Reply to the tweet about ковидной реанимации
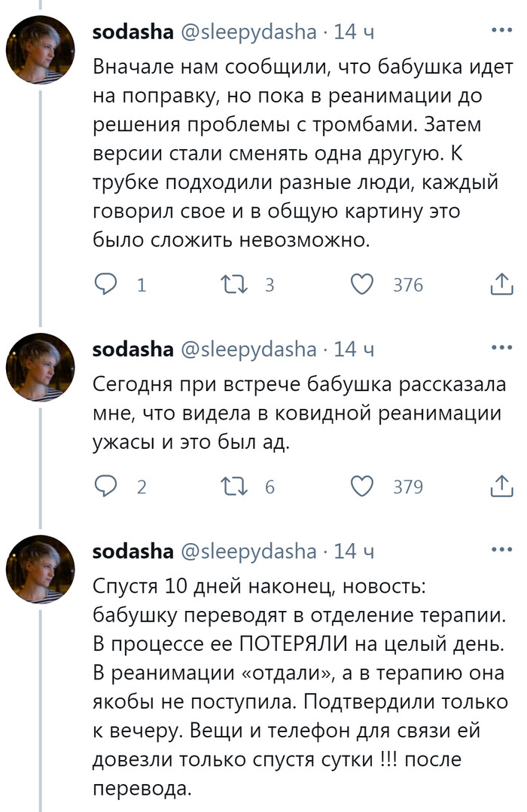527x812 pixels. pos(104,487)
